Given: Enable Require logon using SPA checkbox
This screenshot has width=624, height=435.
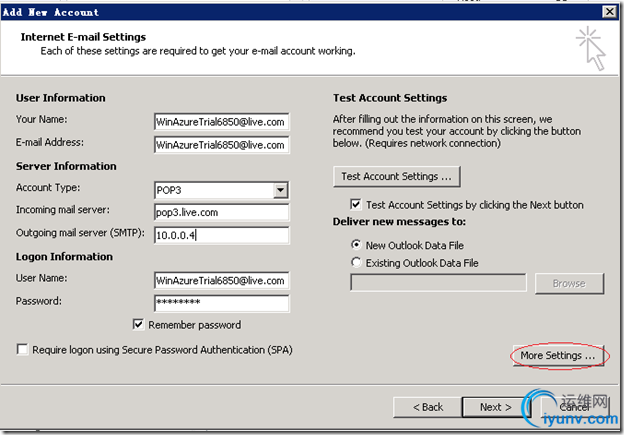Looking at the screenshot, I should (22, 349).
